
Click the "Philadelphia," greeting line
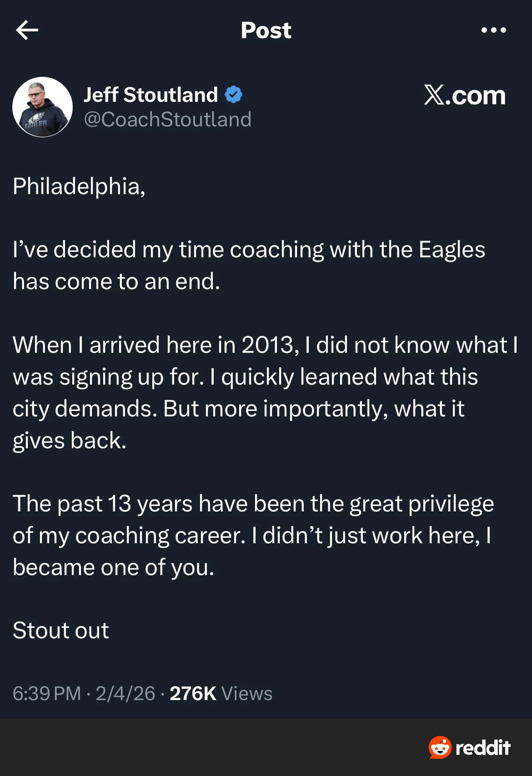[79, 186]
